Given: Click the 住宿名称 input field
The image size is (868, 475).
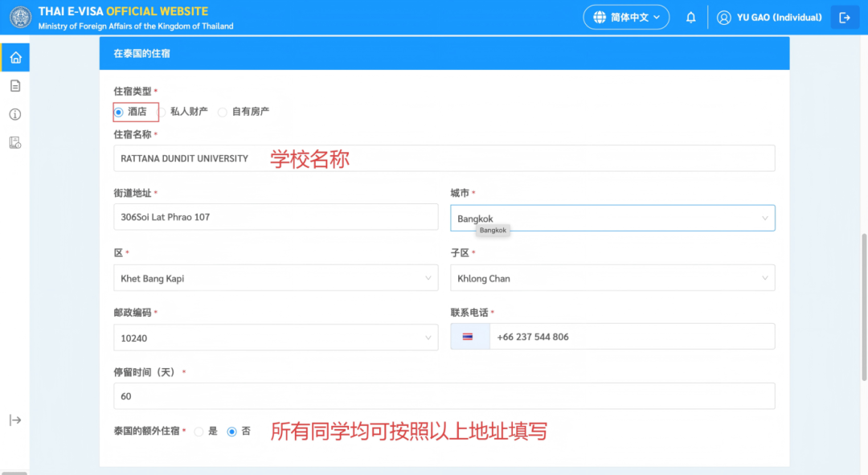Looking at the screenshot, I should point(444,158).
